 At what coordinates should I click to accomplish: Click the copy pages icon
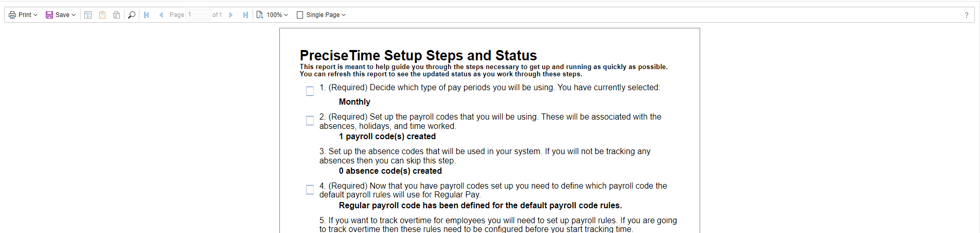pyautogui.click(x=117, y=15)
